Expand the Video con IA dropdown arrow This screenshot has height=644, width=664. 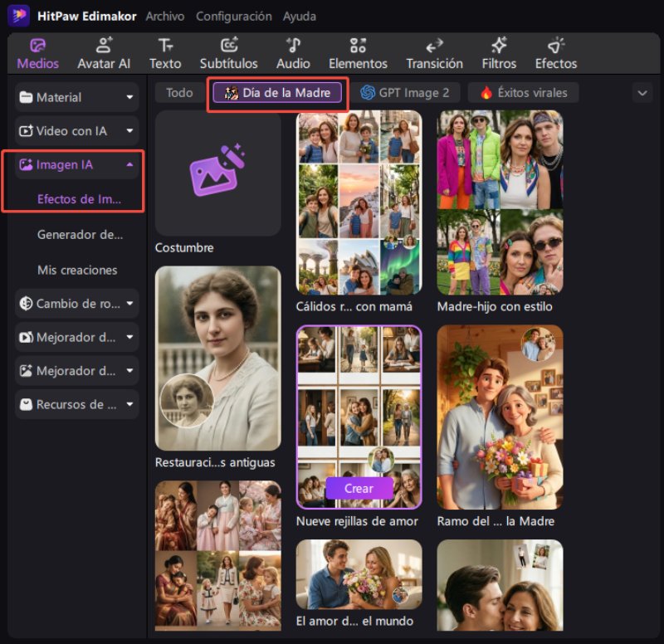coord(129,131)
